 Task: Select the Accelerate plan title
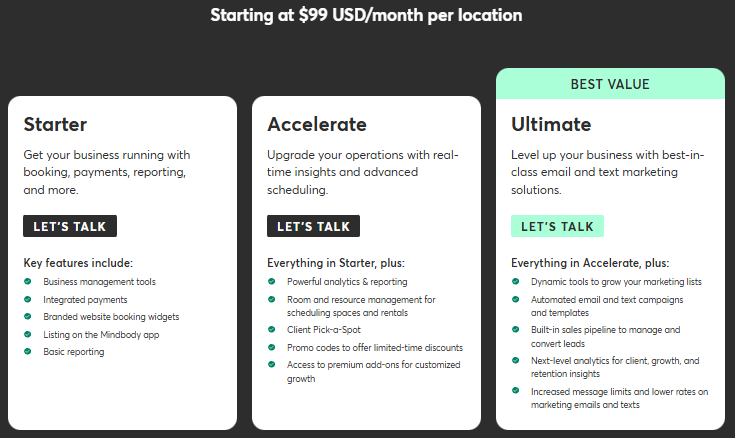(x=317, y=125)
